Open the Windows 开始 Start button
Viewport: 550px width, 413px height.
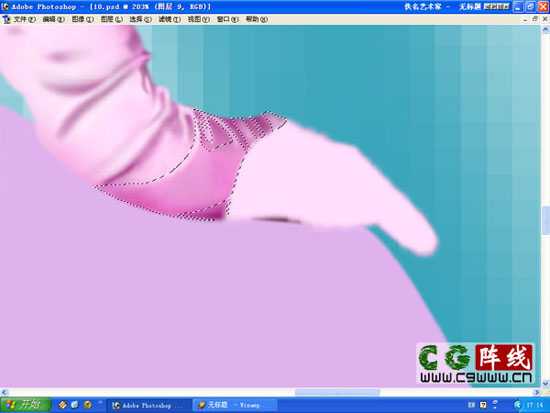point(25,405)
